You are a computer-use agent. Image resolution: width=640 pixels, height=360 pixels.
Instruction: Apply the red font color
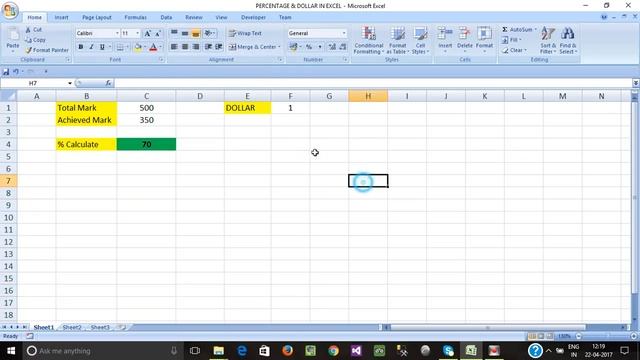tap(153, 47)
